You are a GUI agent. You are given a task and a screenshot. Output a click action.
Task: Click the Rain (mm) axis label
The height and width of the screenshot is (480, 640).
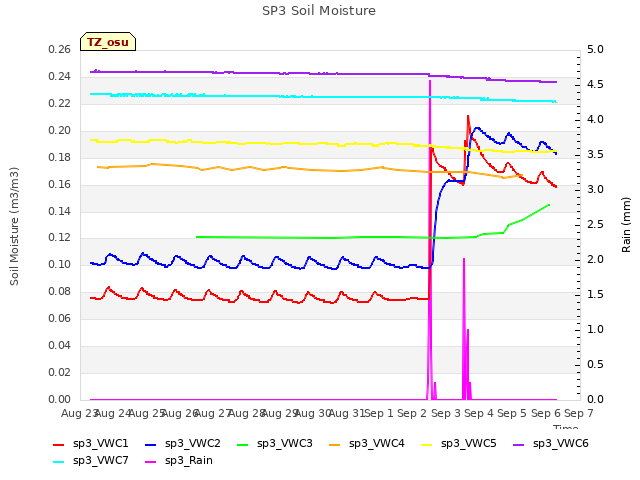(x=626, y=225)
